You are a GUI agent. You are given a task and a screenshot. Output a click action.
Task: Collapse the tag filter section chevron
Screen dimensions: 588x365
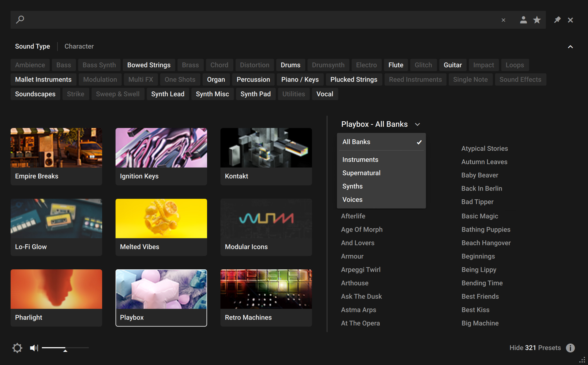(x=570, y=47)
